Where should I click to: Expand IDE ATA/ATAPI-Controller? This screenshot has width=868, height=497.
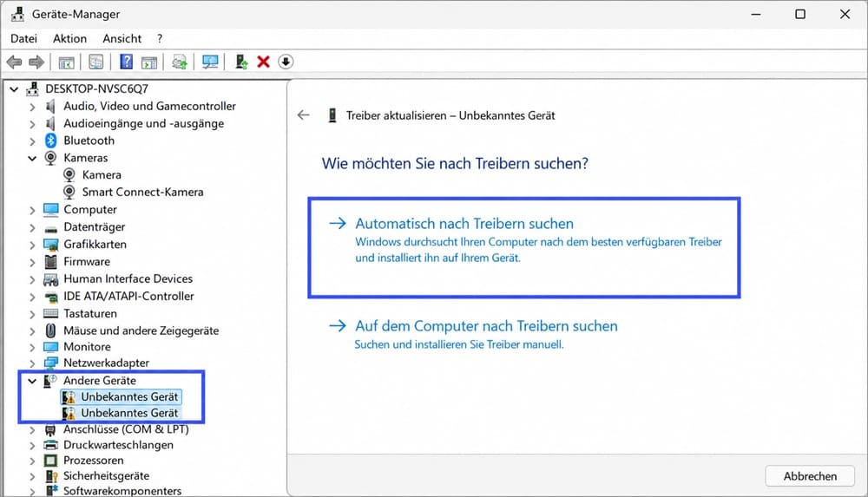(x=32, y=298)
